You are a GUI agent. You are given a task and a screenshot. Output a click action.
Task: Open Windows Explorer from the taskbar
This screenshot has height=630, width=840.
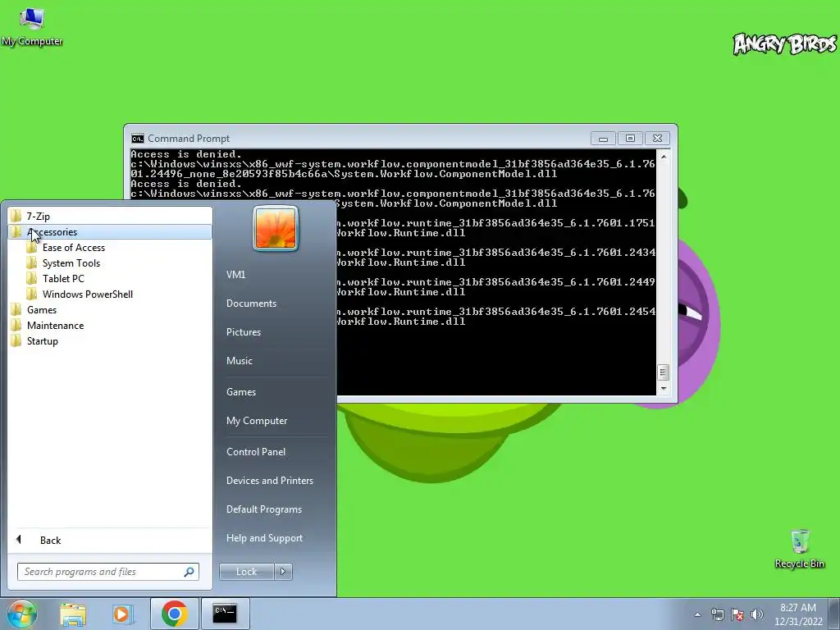click(73, 614)
